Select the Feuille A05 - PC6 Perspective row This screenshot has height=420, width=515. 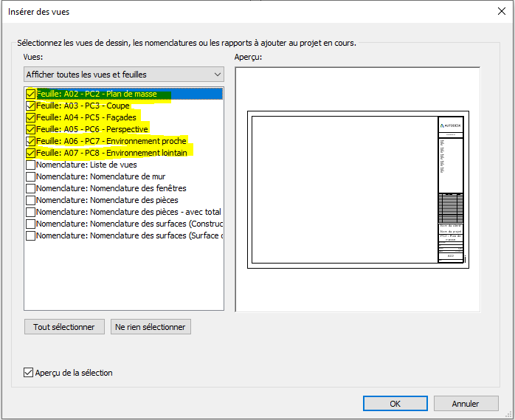coord(92,130)
